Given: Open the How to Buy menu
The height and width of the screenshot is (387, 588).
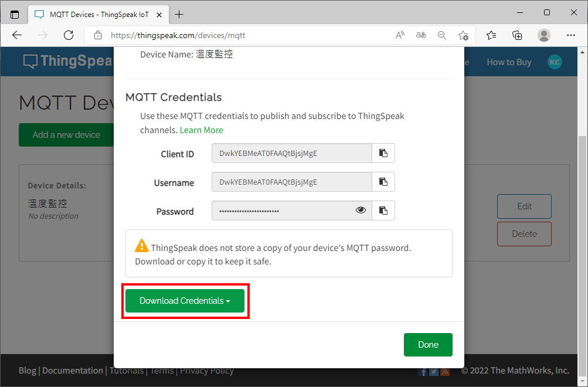Looking at the screenshot, I should (509, 62).
